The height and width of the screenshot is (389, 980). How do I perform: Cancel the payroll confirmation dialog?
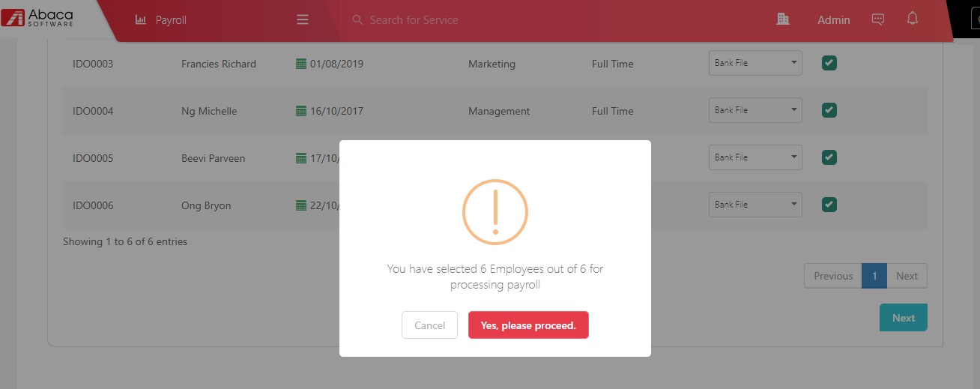pos(429,325)
